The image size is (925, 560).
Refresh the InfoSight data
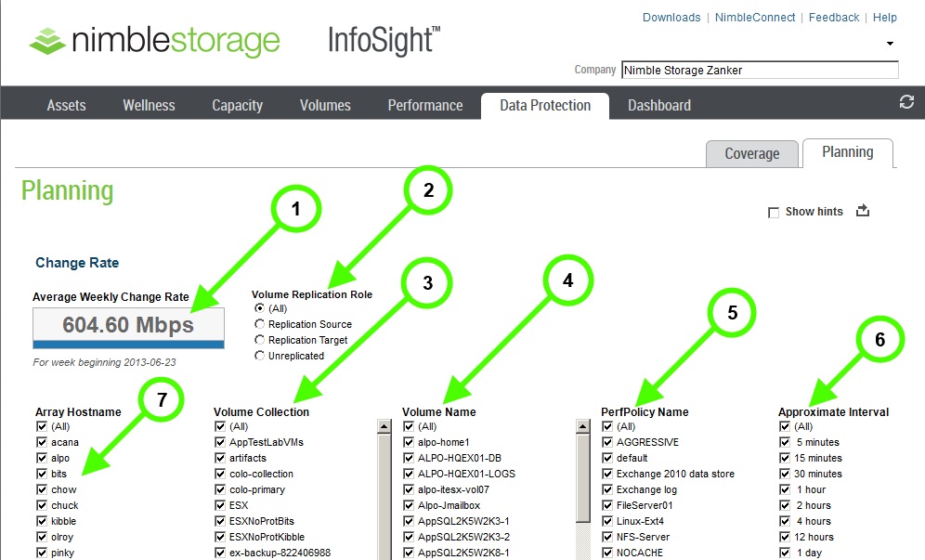pos(906,102)
